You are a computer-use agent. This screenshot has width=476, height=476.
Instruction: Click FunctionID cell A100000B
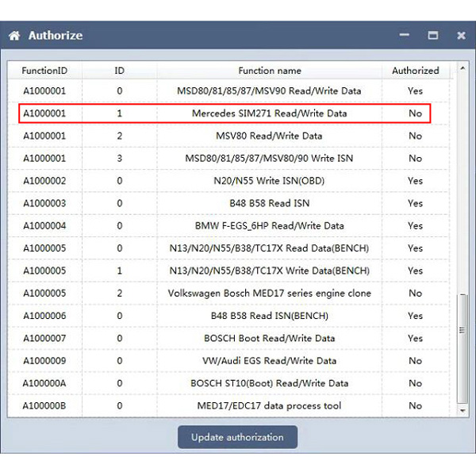click(x=44, y=405)
